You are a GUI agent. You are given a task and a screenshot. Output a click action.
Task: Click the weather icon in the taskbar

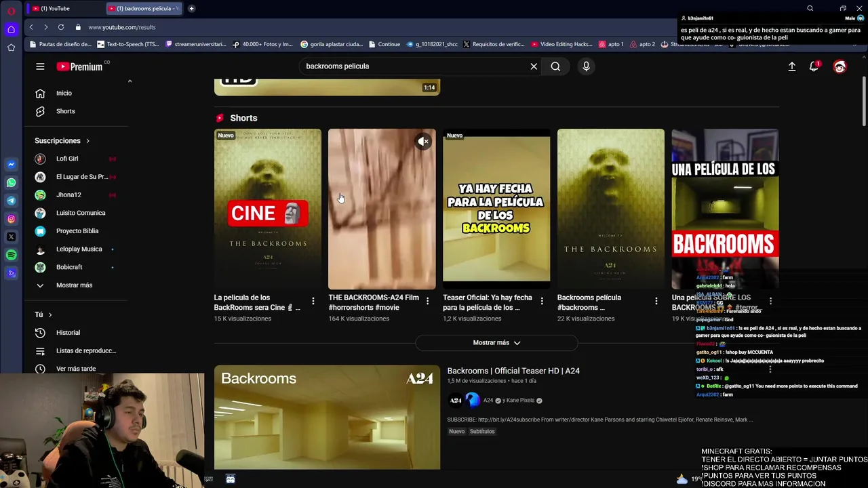682,479
